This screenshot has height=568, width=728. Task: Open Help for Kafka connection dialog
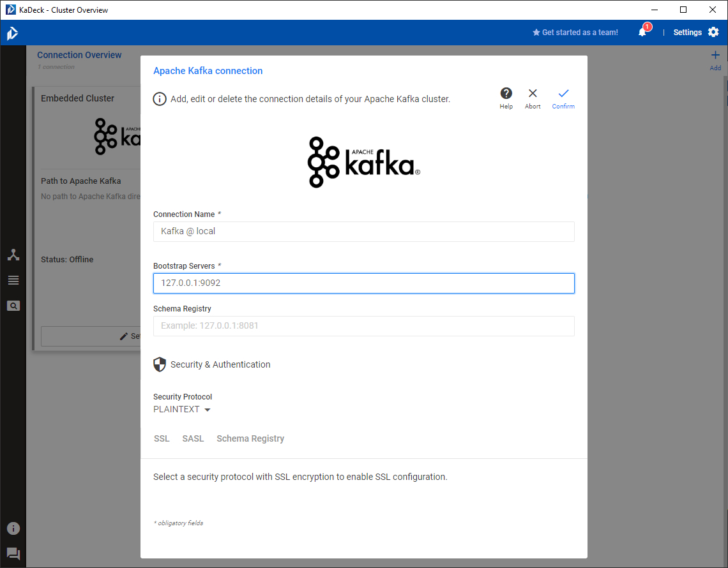pos(506,98)
